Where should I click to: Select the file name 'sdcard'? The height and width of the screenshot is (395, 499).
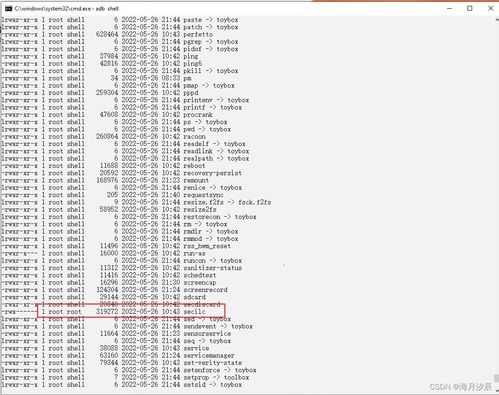(x=194, y=297)
